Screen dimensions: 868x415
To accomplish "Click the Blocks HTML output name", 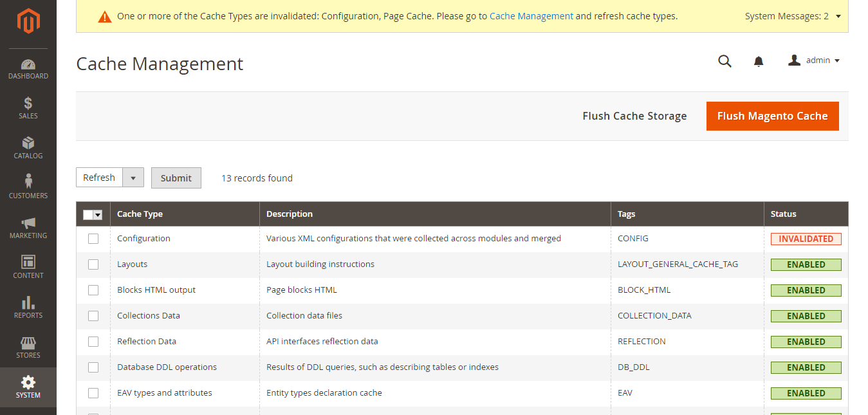I will pos(156,290).
